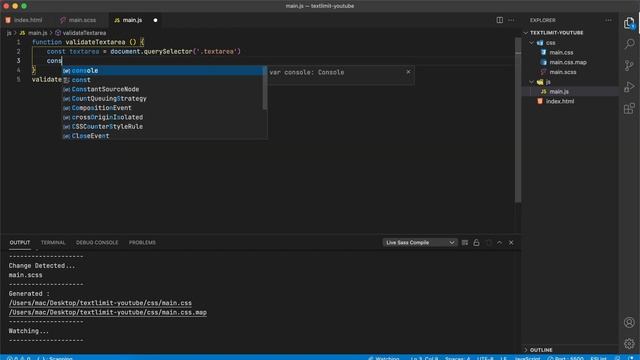Click unsaved dot on main.js tab

155,20
